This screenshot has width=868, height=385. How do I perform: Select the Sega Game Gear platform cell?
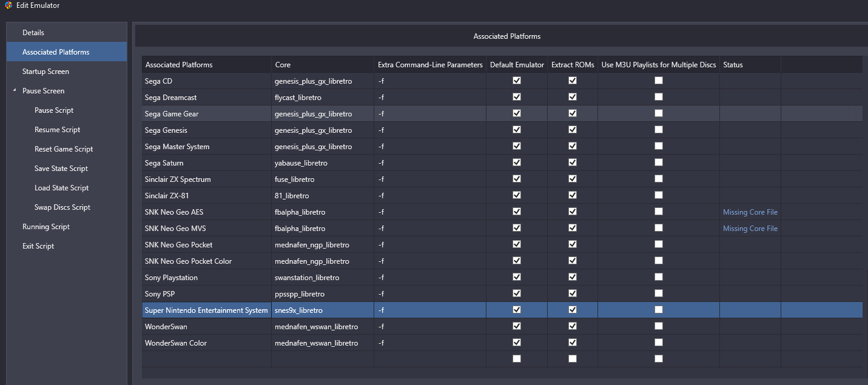207,113
